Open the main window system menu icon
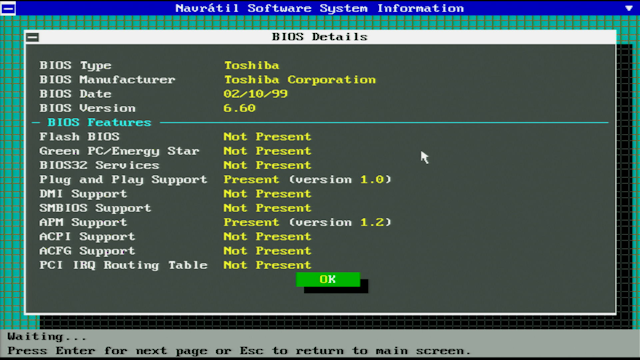The height and width of the screenshot is (360, 640). (8, 8)
